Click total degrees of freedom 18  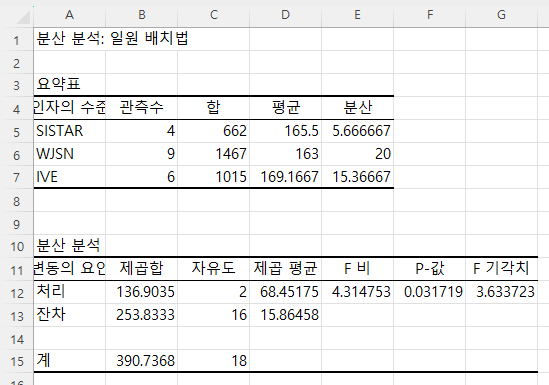coord(214,361)
